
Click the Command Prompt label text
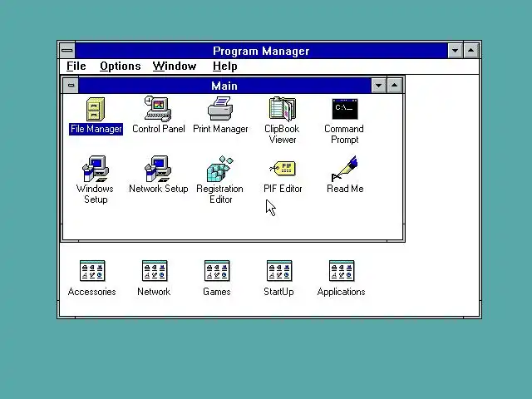click(344, 134)
